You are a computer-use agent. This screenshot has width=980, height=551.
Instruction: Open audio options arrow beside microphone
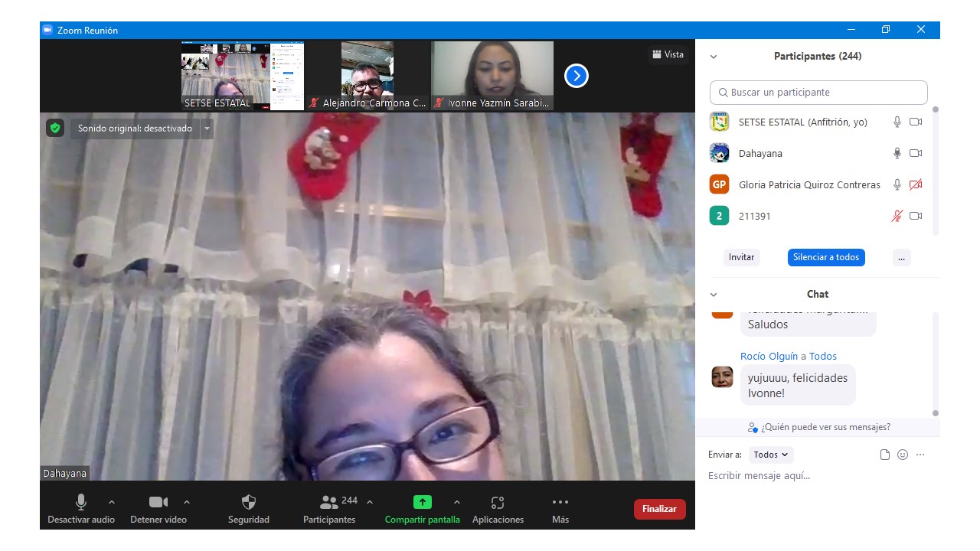point(112,502)
